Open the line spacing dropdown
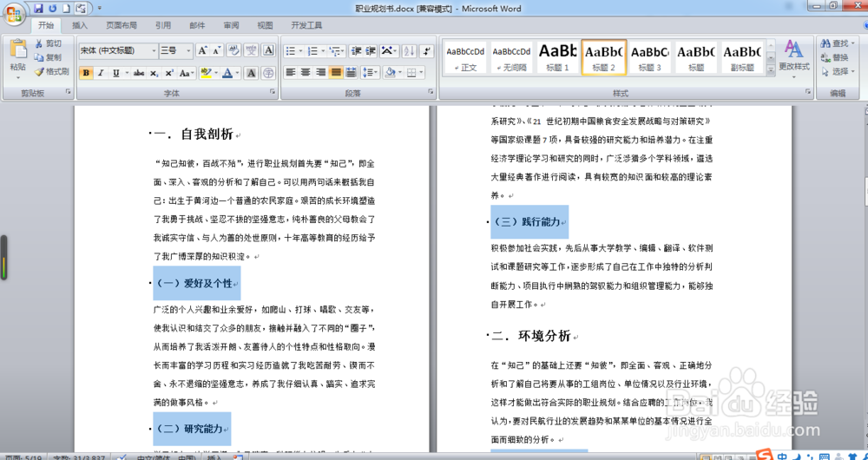This screenshot has height=460, width=868. (x=370, y=73)
